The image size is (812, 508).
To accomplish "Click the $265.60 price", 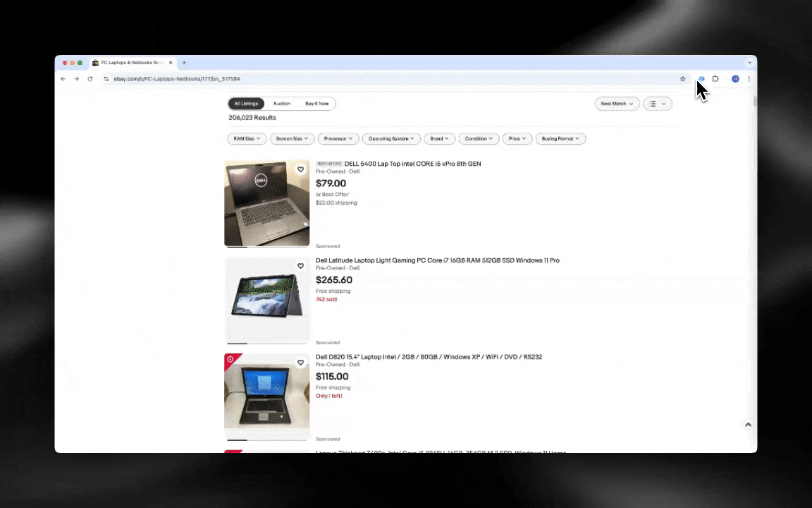I will pyautogui.click(x=334, y=280).
